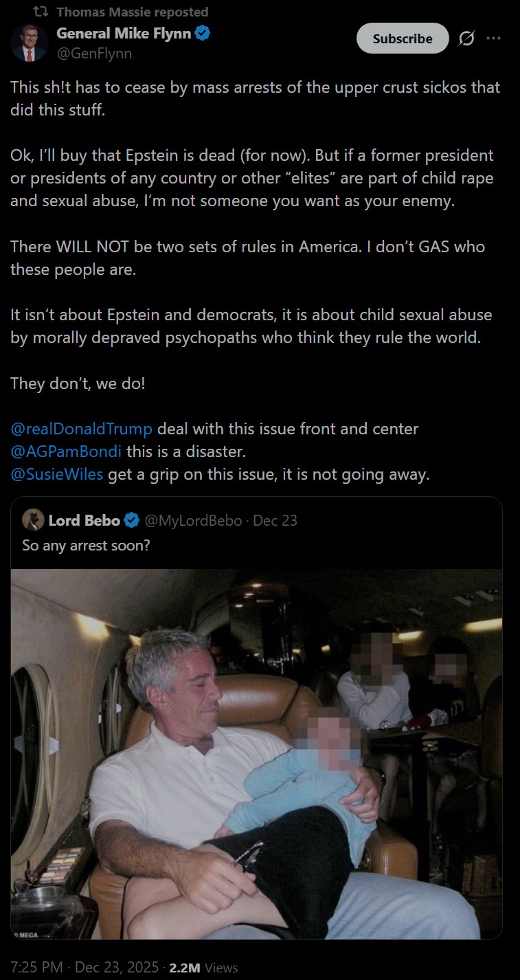Open the quoted post's airplane cabin photo
The height and width of the screenshot is (980, 520).
coord(256,754)
